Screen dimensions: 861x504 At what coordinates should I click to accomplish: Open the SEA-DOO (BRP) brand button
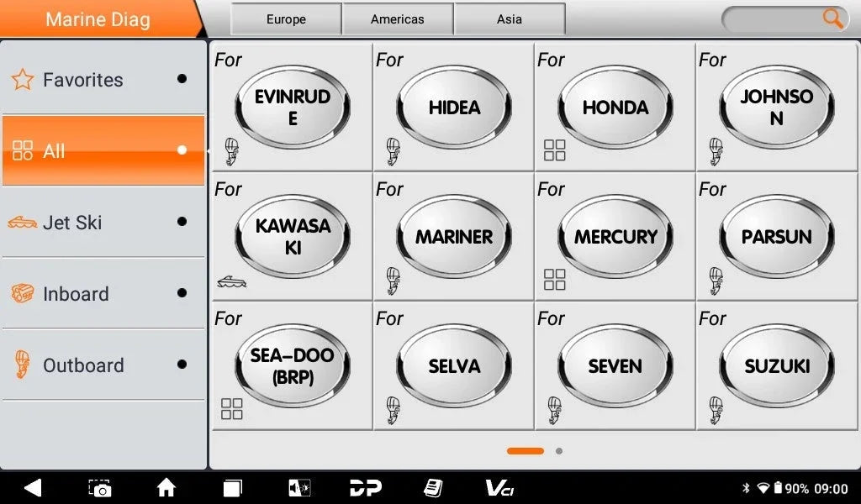pyautogui.click(x=292, y=366)
